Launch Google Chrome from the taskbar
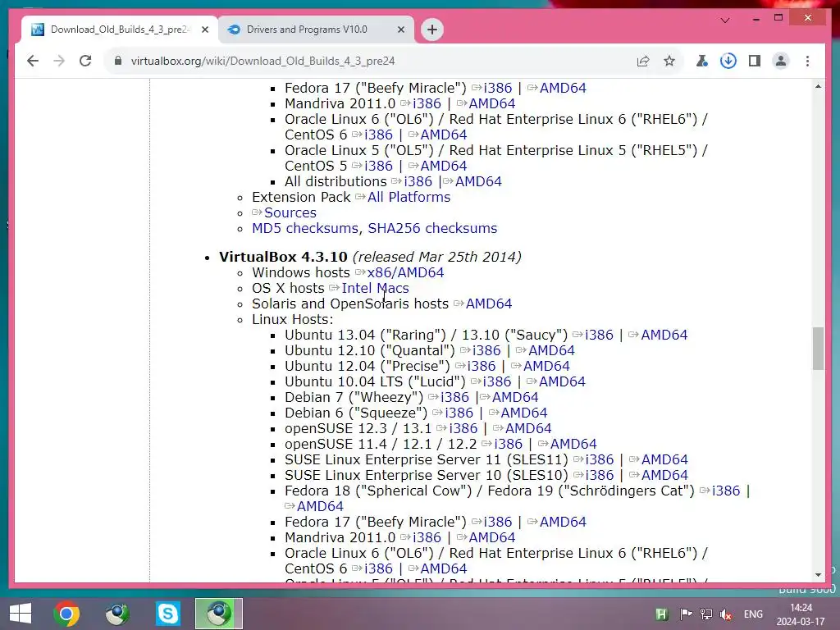 click(x=66, y=614)
